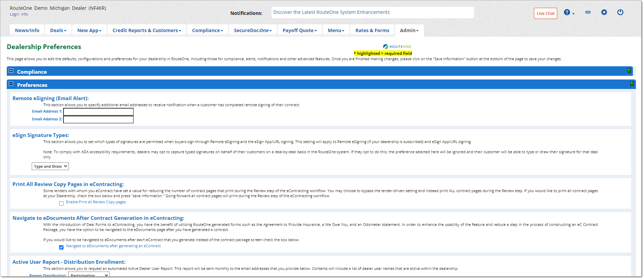Click the eSign Signature Types heading
Viewport: 644px width, 279px height.
[41, 135]
